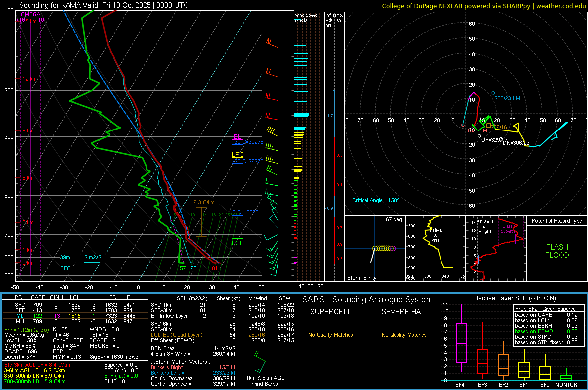Click the Sfc-3km AGL LR value
This screenshot has width=588, height=390.
(37, 365)
